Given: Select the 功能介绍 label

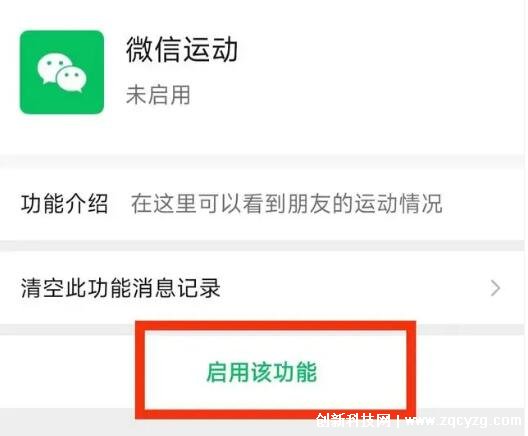Looking at the screenshot, I should coord(65,204).
